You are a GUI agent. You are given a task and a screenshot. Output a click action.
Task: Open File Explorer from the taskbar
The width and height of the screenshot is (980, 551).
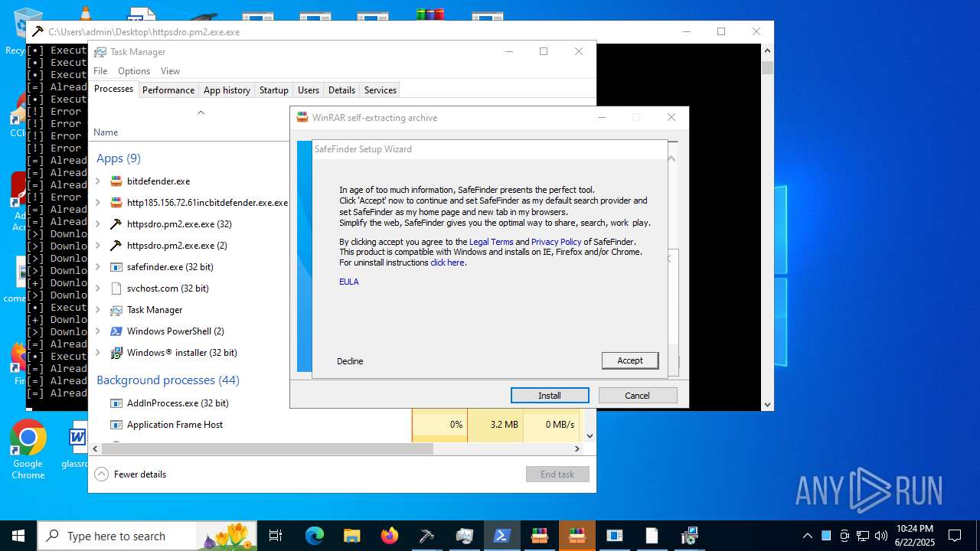tap(352, 536)
